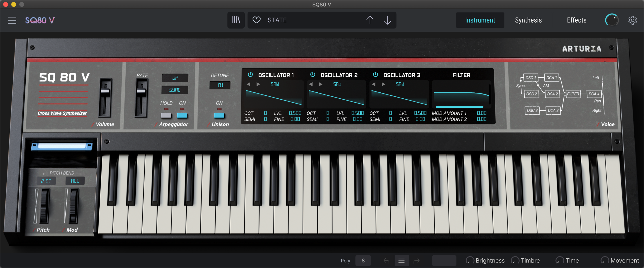Click the STATE preset name

[277, 20]
